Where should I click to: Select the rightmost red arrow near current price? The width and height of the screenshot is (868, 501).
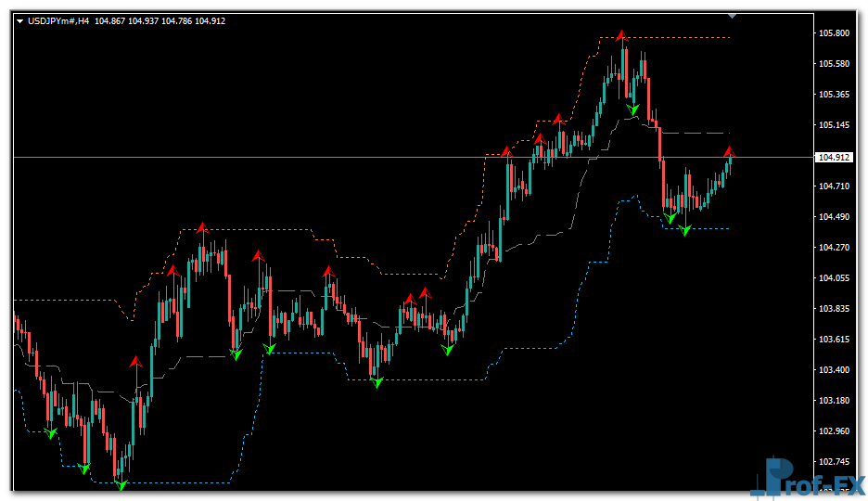[730, 150]
